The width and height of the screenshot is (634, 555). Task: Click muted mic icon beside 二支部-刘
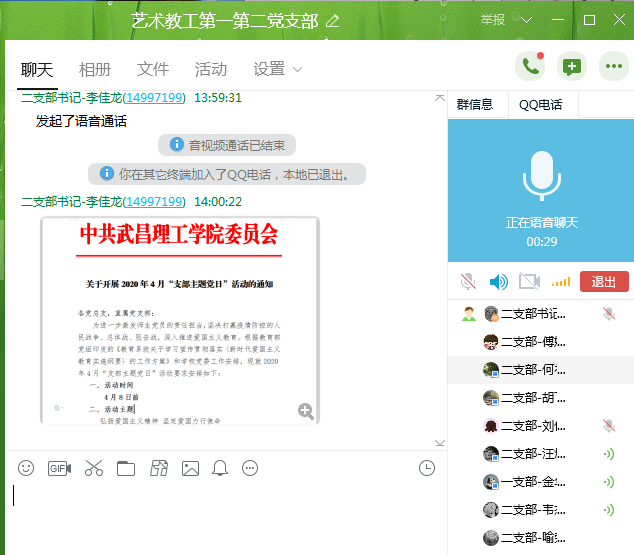tap(609, 426)
